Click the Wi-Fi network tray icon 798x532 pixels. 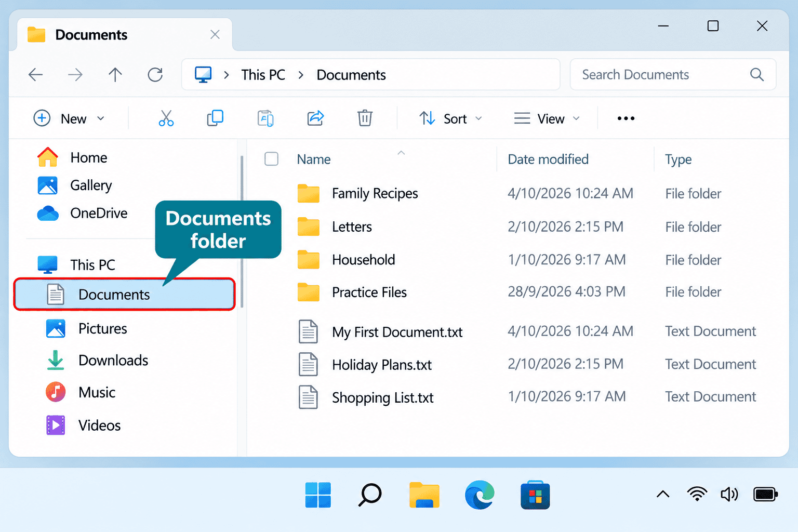[x=697, y=494]
